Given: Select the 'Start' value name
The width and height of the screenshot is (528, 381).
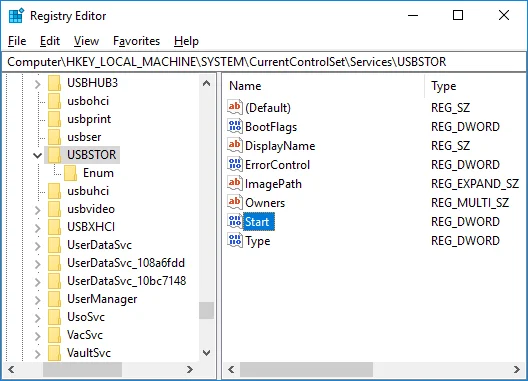Looking at the screenshot, I should coord(259,222).
